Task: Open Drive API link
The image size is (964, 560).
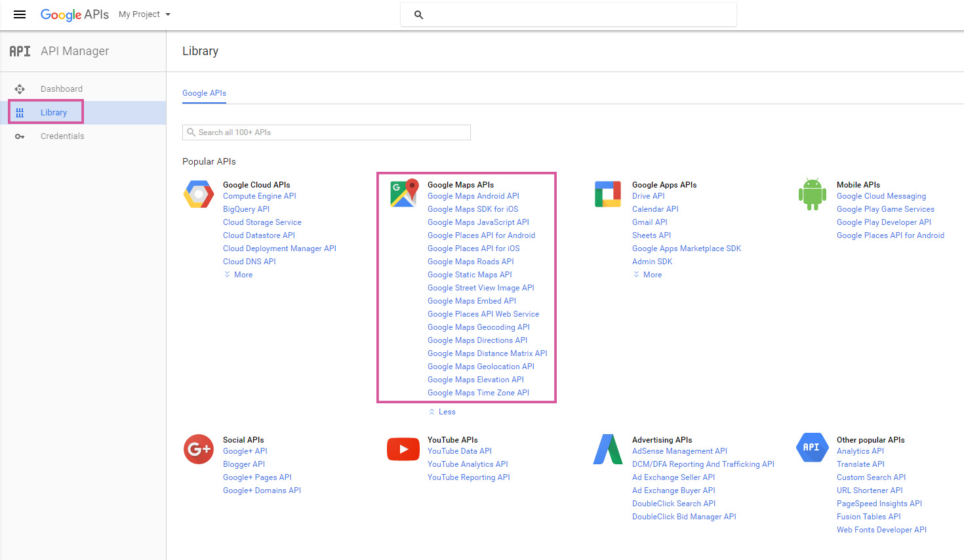Action: tap(649, 196)
